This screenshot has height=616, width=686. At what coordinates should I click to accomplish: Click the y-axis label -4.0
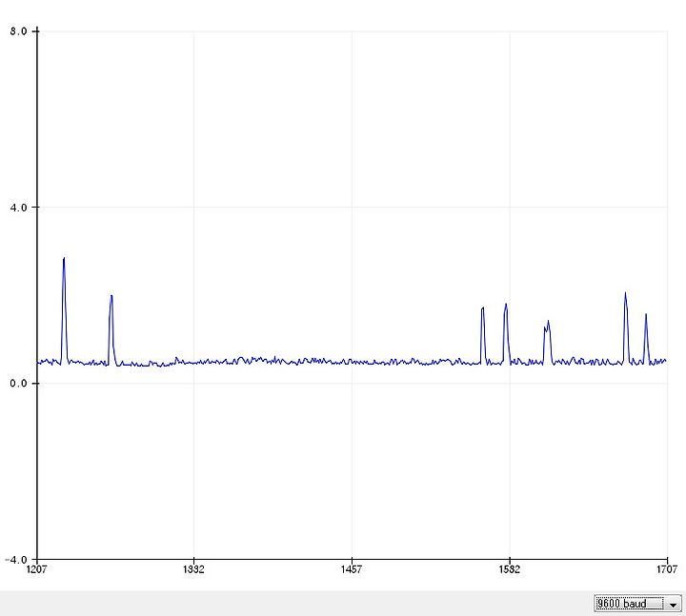click(x=16, y=560)
